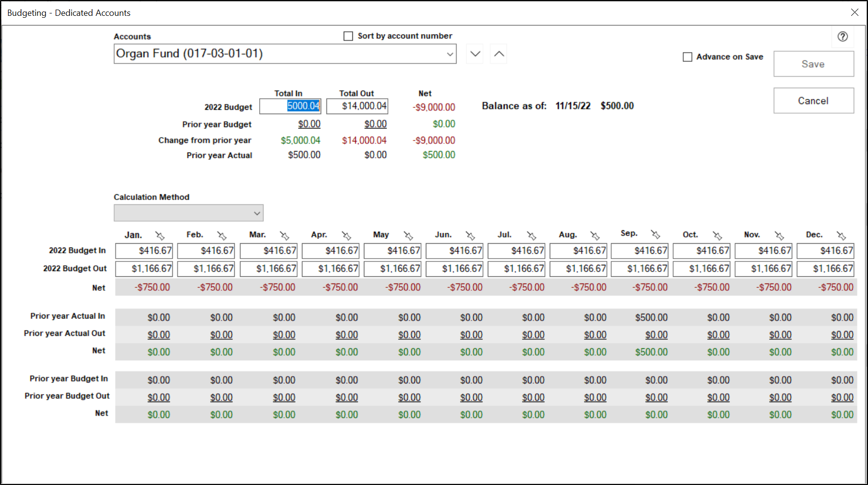Click the pin icon next to Mar.
The image size is (868, 485).
coord(285,236)
